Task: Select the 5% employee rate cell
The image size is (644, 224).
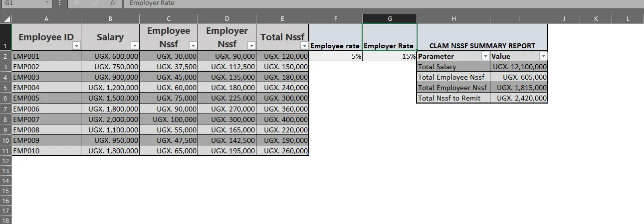Action: [x=336, y=56]
